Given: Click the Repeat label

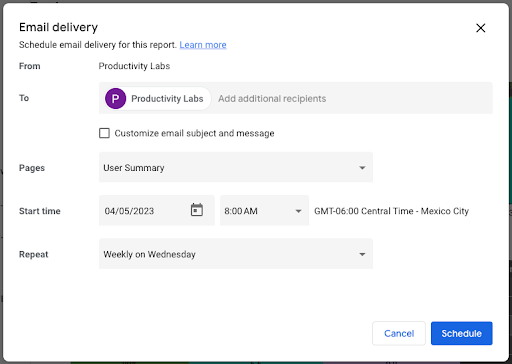Looking at the screenshot, I should (34, 254).
